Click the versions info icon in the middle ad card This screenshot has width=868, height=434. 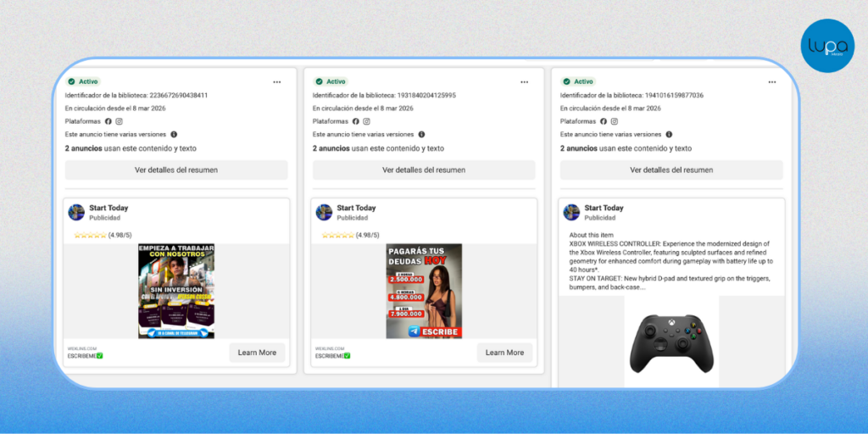(421, 134)
